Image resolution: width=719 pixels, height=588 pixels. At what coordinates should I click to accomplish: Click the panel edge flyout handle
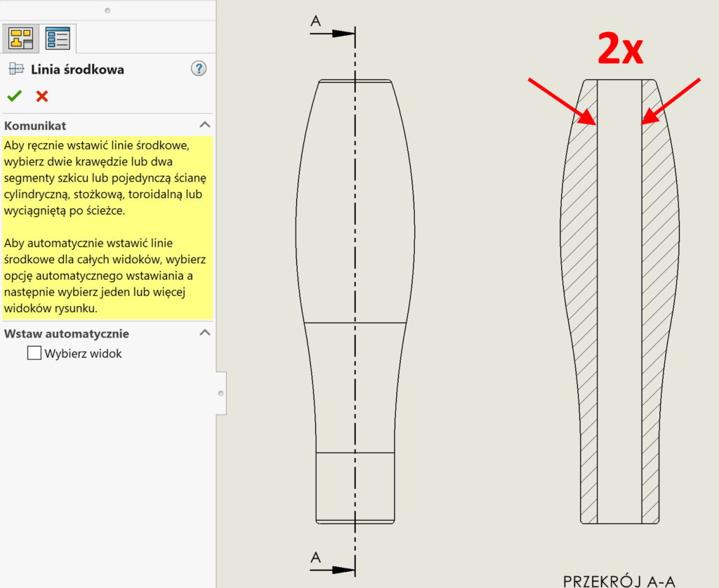222,394
